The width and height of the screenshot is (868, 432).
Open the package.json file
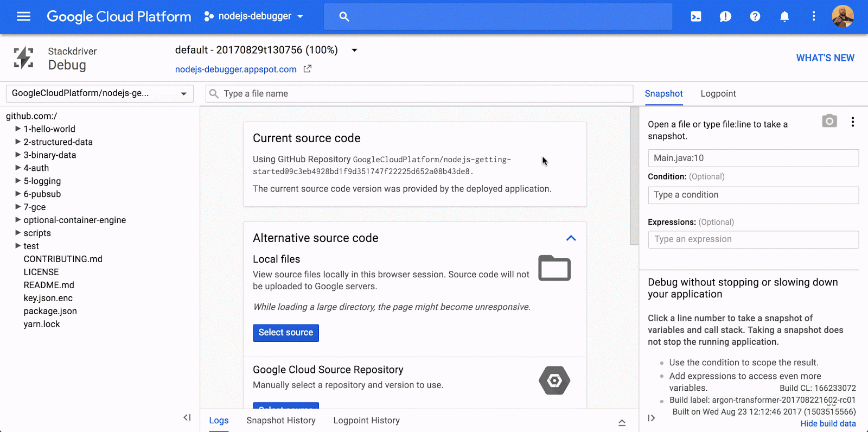point(50,311)
